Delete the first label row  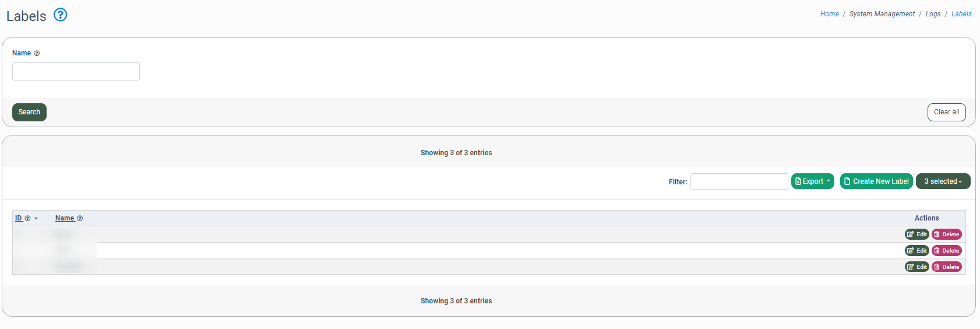[946, 235]
